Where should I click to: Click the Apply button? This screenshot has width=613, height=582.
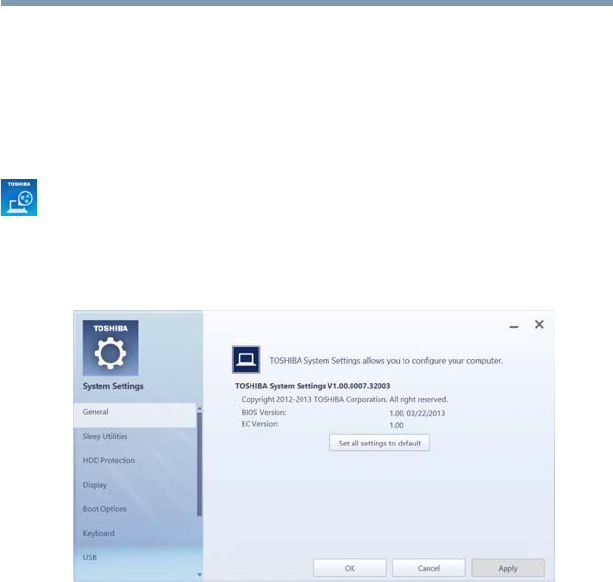508,568
